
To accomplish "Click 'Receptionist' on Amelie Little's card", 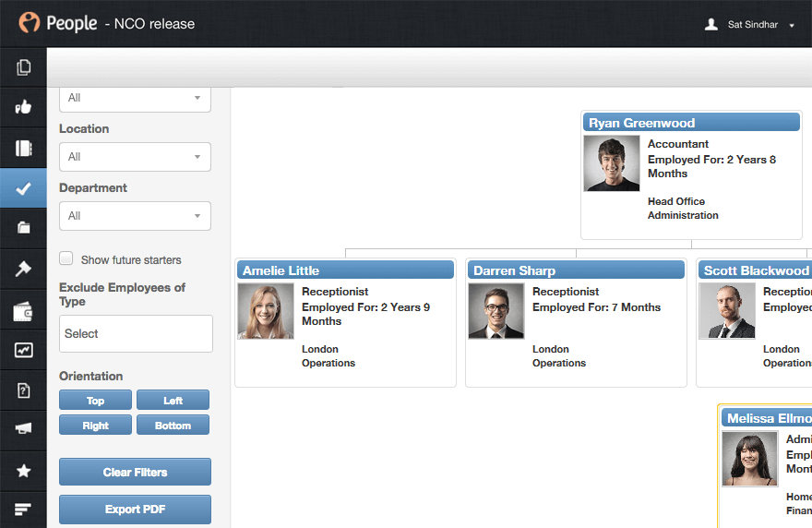I will pos(335,292).
